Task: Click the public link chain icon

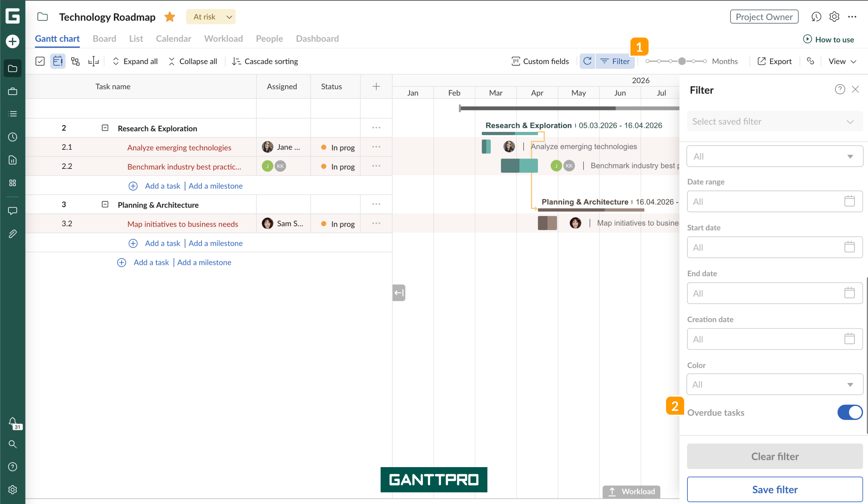Action: pos(810,61)
